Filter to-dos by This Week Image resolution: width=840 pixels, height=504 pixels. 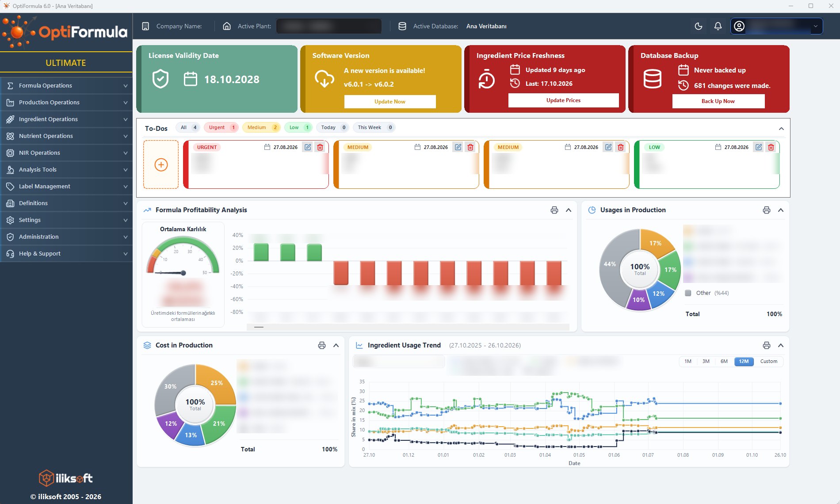(374, 127)
